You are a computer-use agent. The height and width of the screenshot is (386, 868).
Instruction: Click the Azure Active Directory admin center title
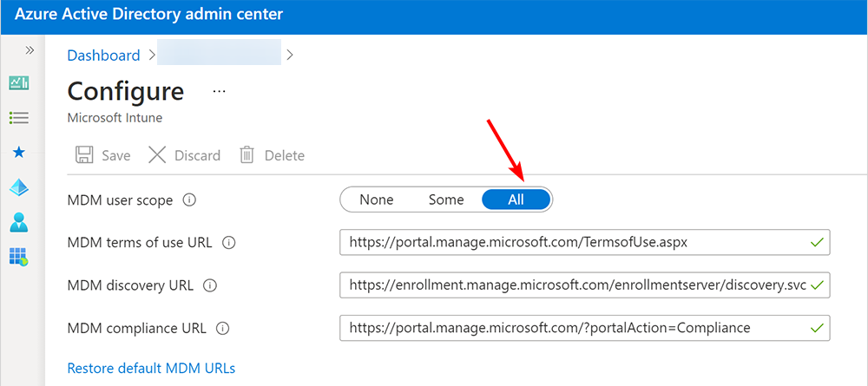[x=149, y=15]
